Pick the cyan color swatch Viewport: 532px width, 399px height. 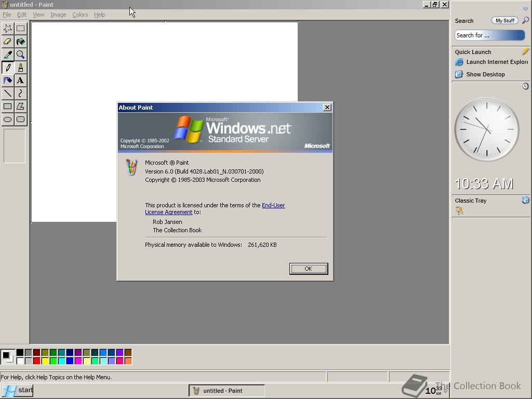[x=61, y=361]
